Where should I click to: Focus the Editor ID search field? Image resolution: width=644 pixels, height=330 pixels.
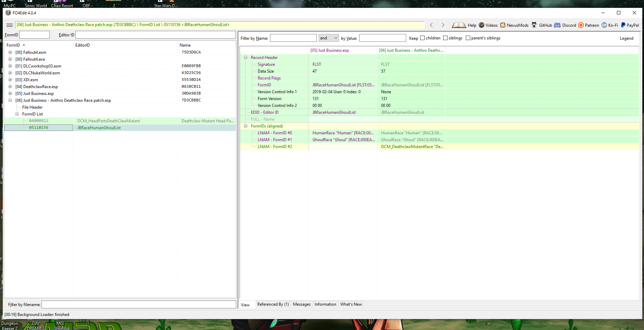155,35
